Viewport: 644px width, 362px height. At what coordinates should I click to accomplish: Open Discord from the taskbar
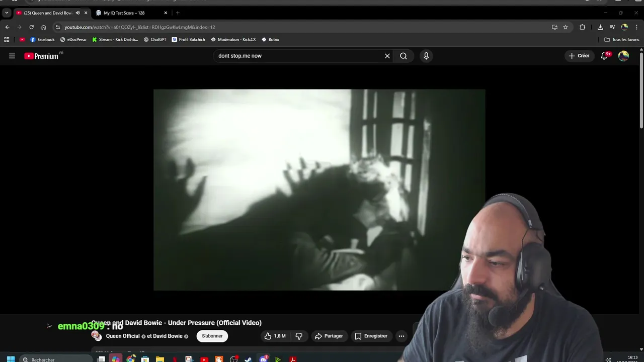click(x=263, y=359)
